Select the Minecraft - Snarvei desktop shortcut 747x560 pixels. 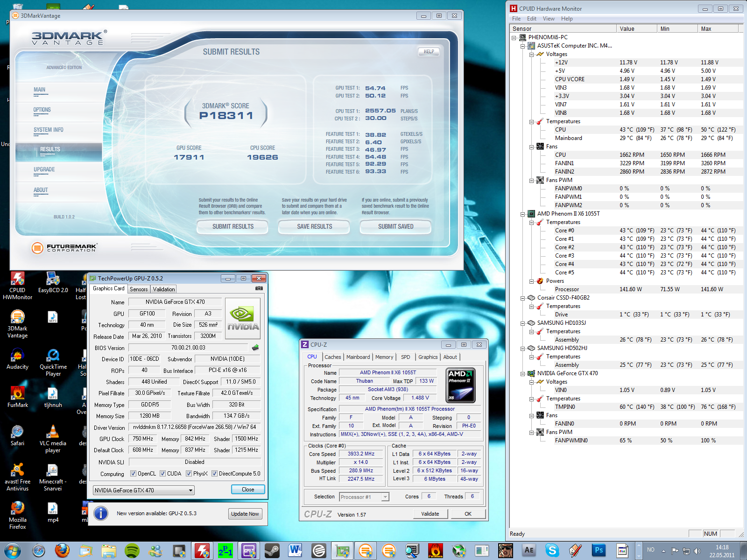(53, 477)
